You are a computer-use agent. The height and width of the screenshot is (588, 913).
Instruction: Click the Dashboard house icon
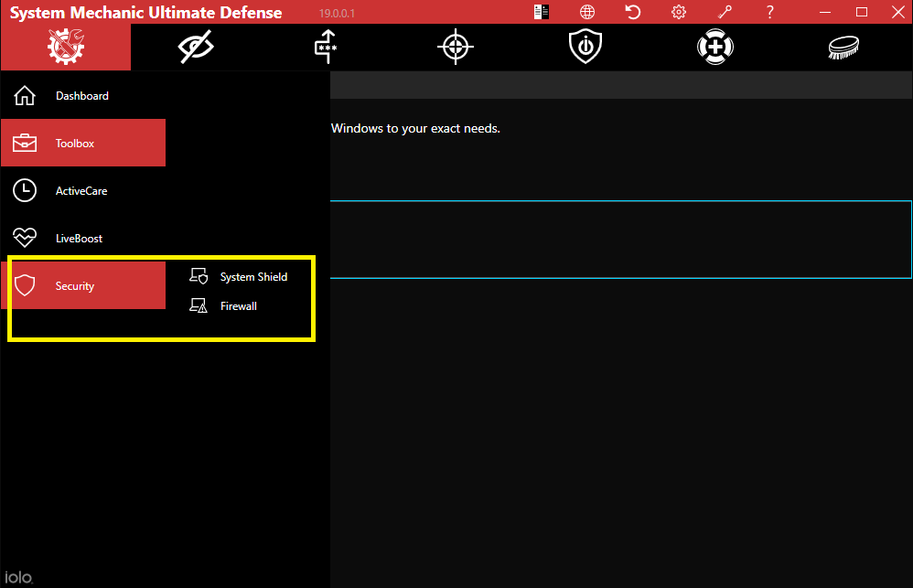[25, 95]
